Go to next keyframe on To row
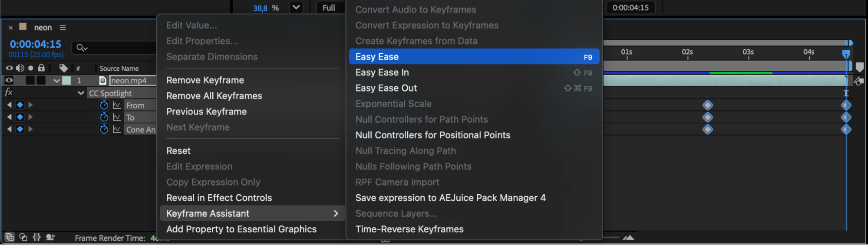The width and height of the screenshot is (868, 245). 30,117
